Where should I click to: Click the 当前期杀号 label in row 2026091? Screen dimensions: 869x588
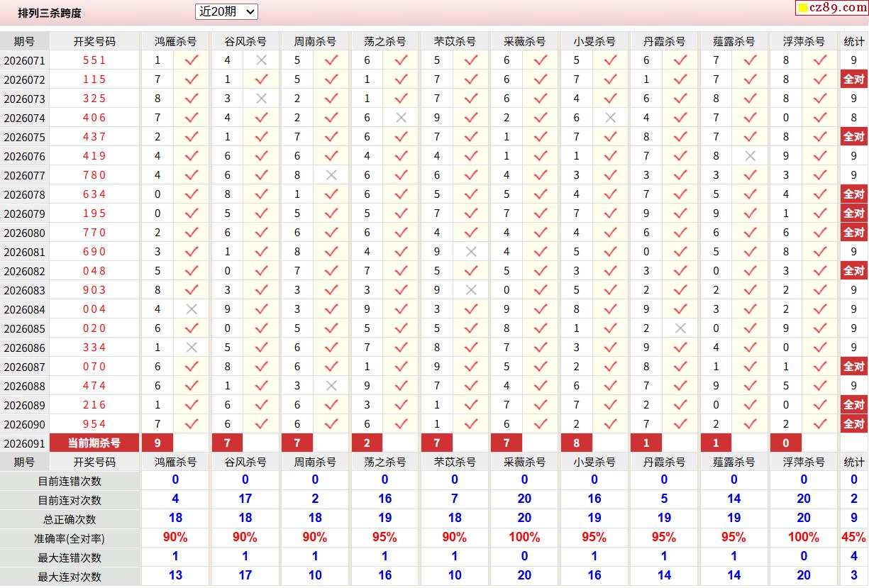click(94, 443)
